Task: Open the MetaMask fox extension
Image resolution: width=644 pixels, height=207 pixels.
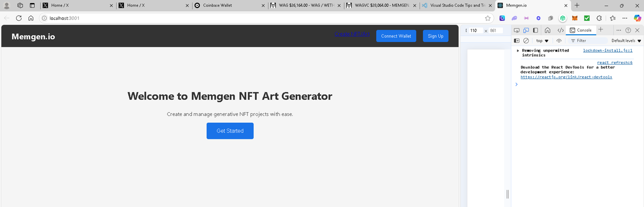Action: pos(575,18)
